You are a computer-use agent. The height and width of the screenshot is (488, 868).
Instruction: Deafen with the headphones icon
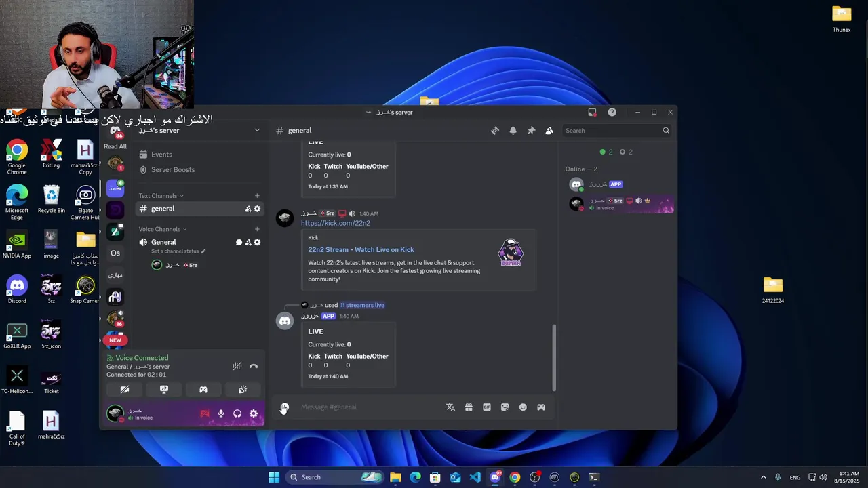[x=237, y=413]
